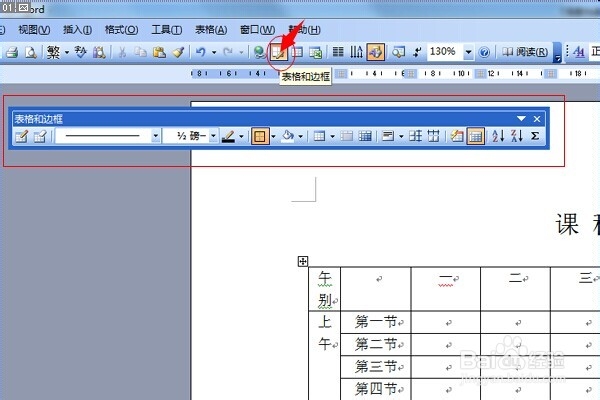Click the Sort Ascending icon
The image size is (600, 400).
pos(498,136)
